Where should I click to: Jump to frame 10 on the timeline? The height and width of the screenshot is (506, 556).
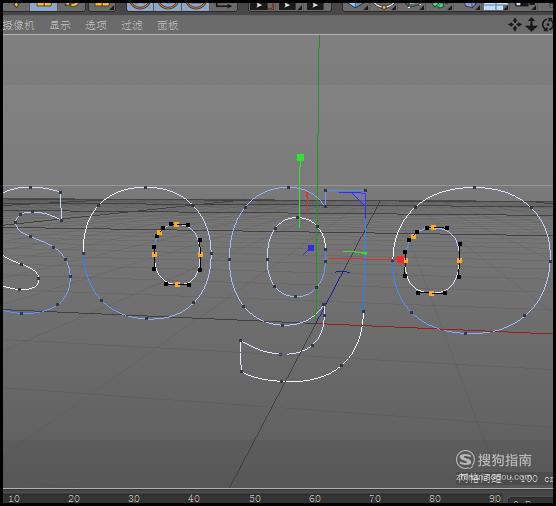pos(14,498)
